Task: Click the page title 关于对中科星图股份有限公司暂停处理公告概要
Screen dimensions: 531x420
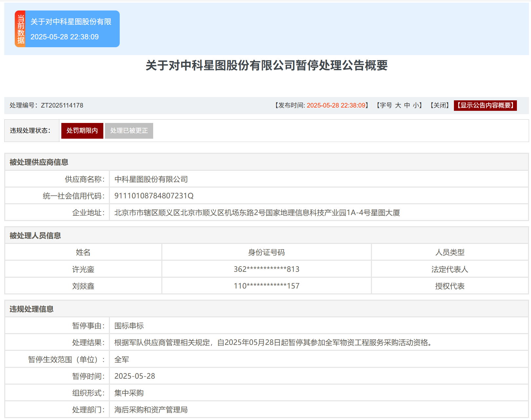Action: pos(267,65)
